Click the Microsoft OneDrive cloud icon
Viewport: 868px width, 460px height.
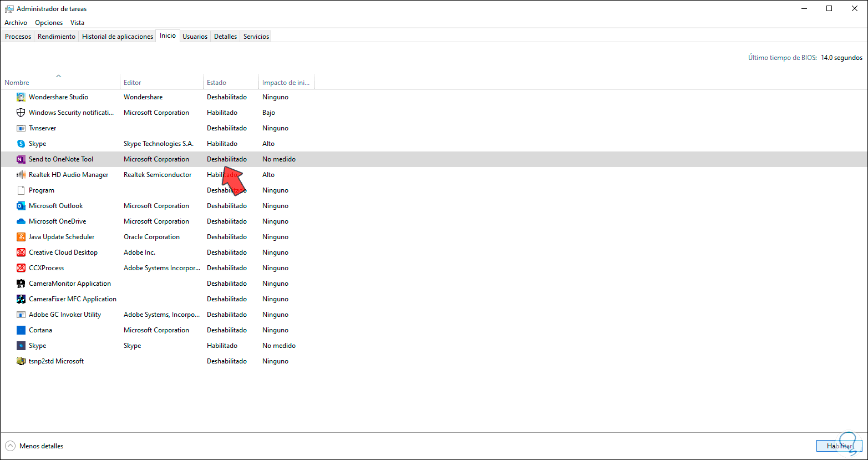pos(21,221)
